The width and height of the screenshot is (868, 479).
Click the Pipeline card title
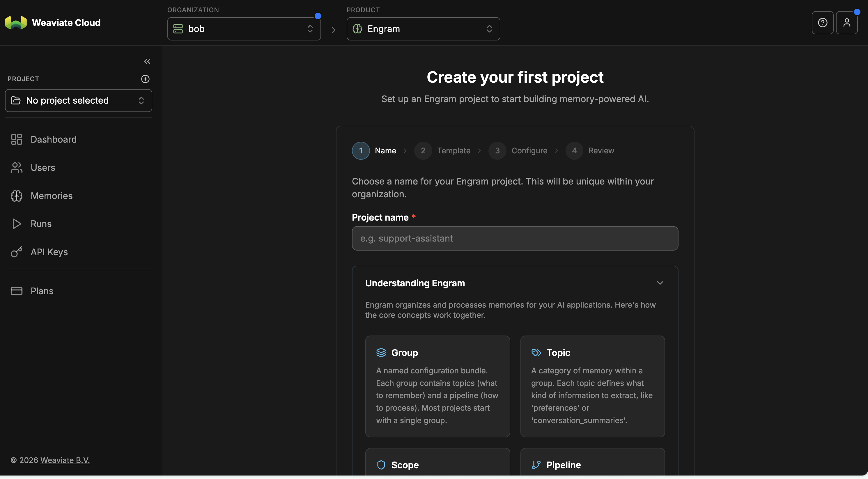tap(564, 465)
